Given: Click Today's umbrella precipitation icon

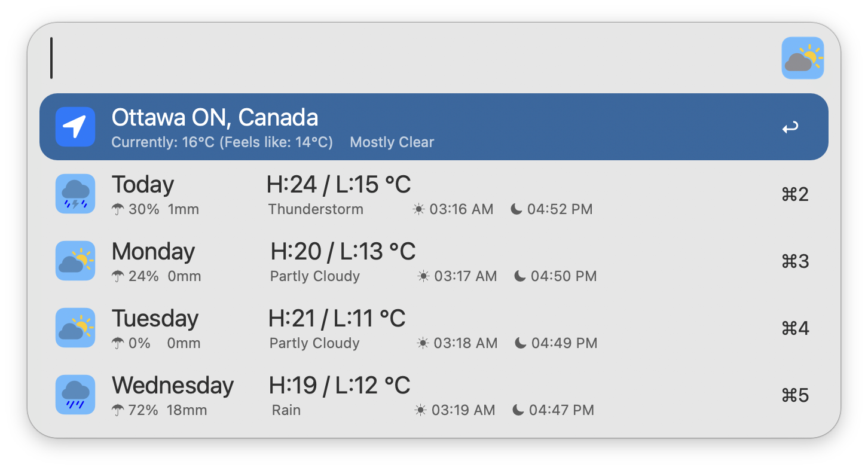Looking at the screenshot, I should pyautogui.click(x=118, y=209).
